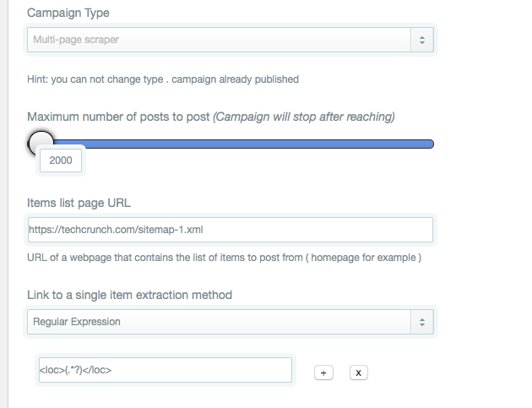This screenshot has width=532, height=408.
Task: Click the right end of posts slider track
Action: coord(429,144)
